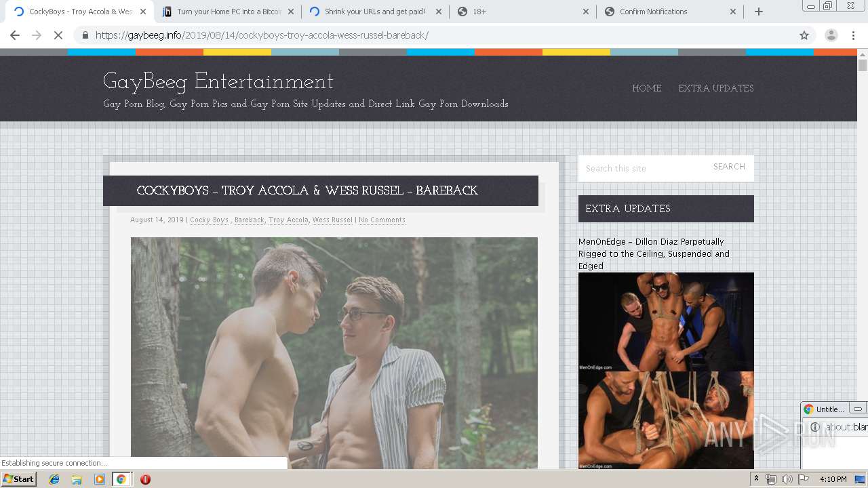Screen dimensions: 868x488
Task: Open the file explorer taskbar icon
Action: (77, 479)
